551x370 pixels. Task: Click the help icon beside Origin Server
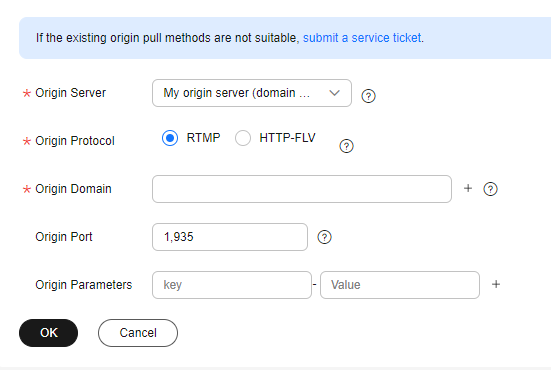368,96
